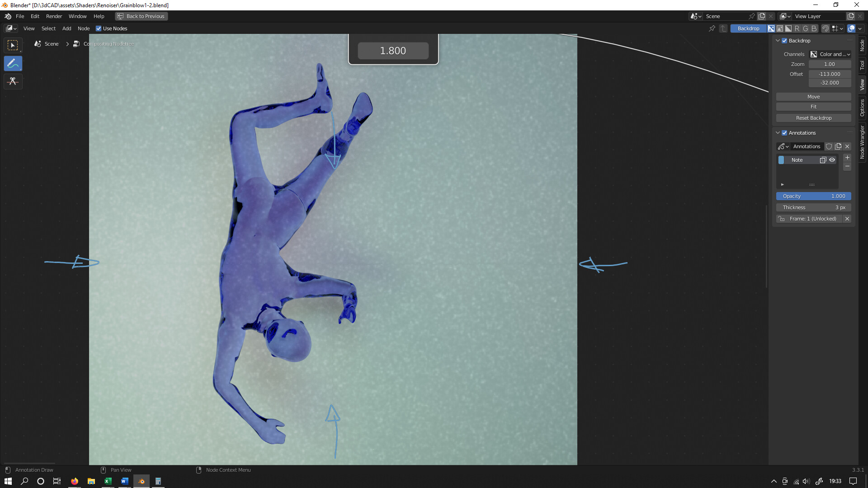Duplicate the Annotations data-block

click(x=838, y=146)
